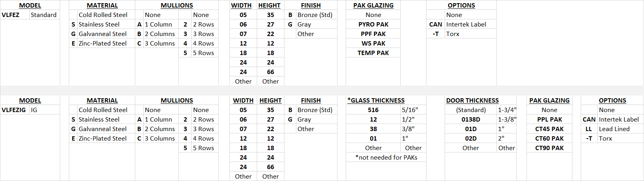This screenshot has width=644, height=181.
Task: Select the CT60 PAK cell
Action: click(549, 139)
